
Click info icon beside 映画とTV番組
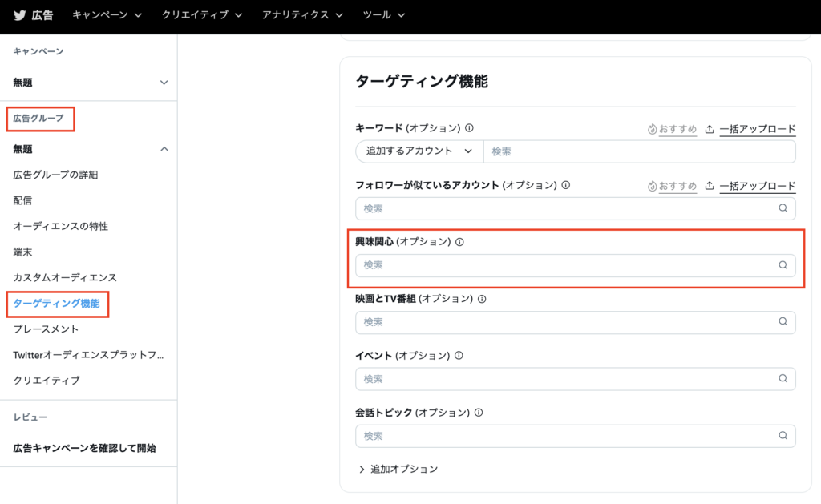pos(482,299)
